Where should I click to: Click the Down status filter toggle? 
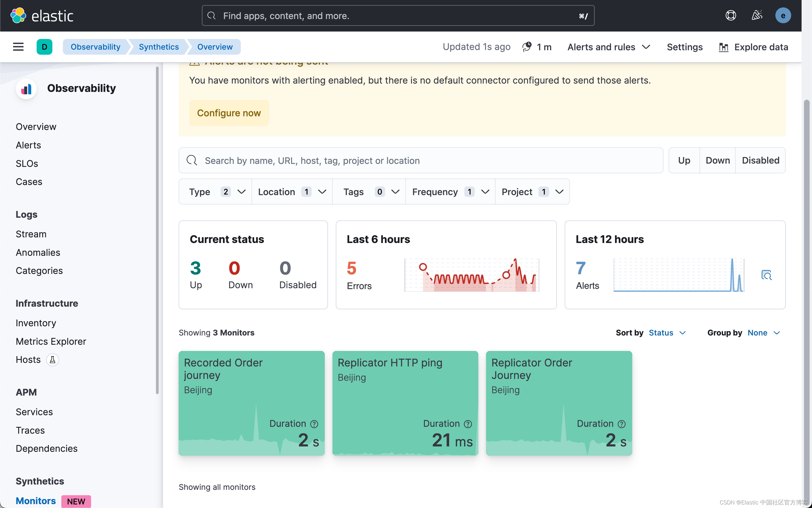point(717,160)
